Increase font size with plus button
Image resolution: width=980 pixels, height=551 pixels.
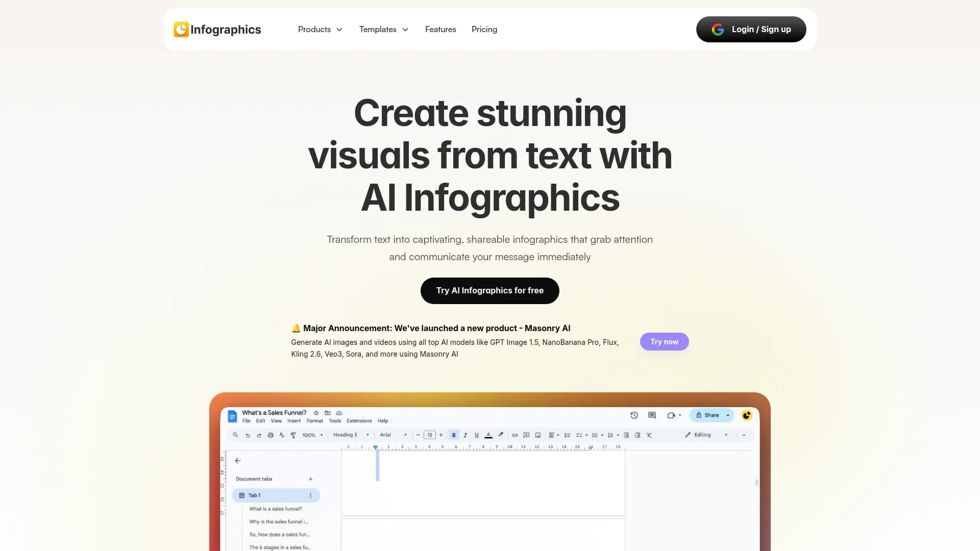point(441,435)
